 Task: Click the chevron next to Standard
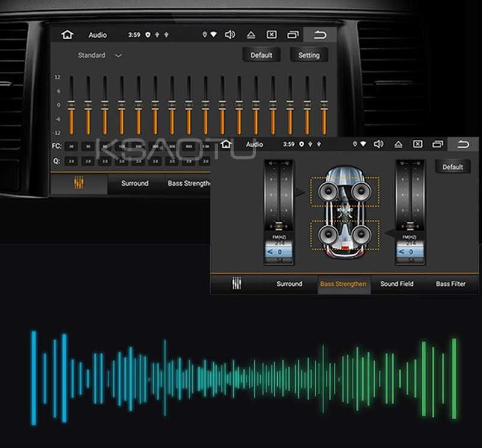pos(118,55)
